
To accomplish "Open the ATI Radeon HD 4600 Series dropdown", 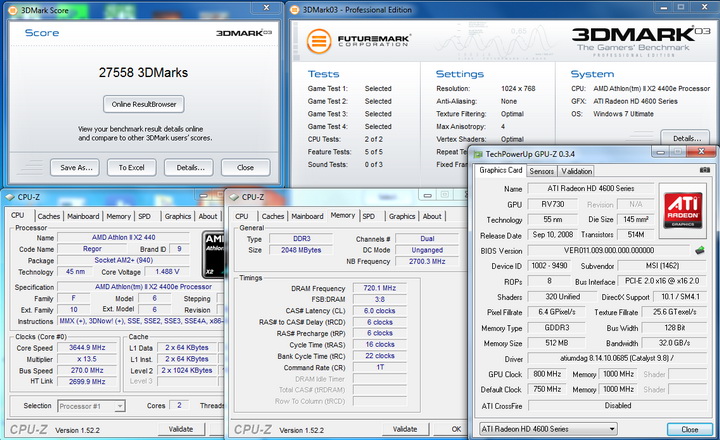I will pyautogui.click(x=548, y=429).
